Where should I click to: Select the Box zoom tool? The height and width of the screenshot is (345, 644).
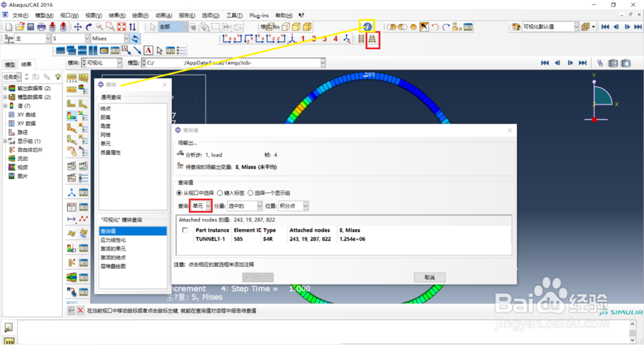click(110, 27)
